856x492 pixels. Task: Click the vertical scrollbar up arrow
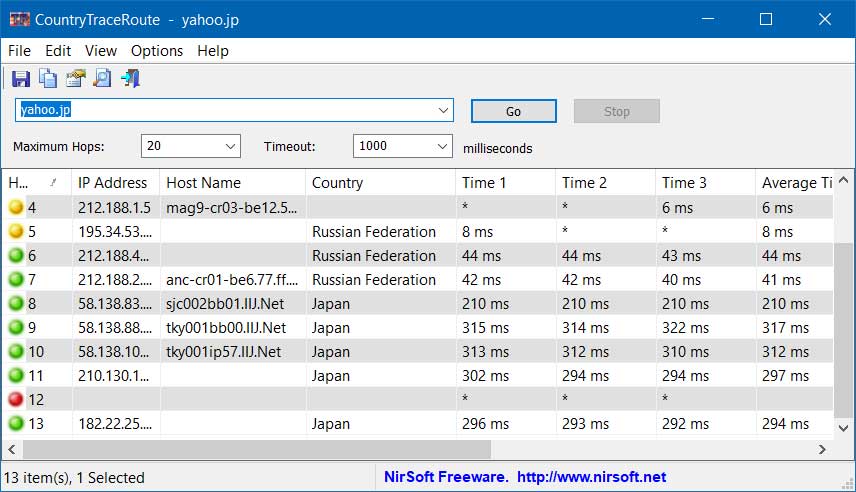click(843, 180)
